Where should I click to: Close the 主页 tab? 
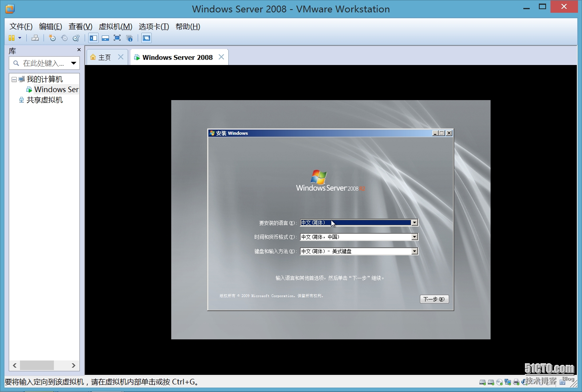[121, 57]
